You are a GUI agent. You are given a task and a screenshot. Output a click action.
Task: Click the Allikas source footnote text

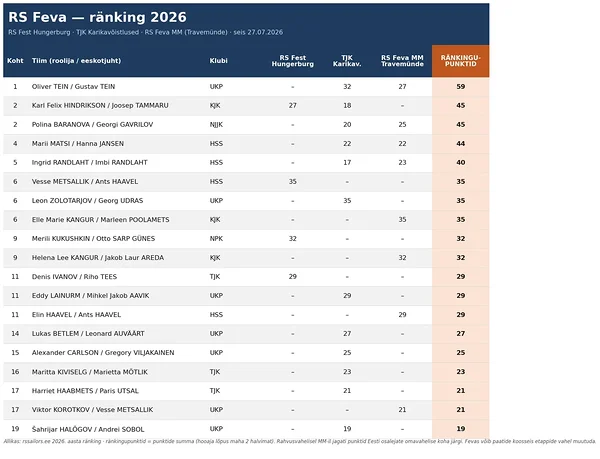300,441
